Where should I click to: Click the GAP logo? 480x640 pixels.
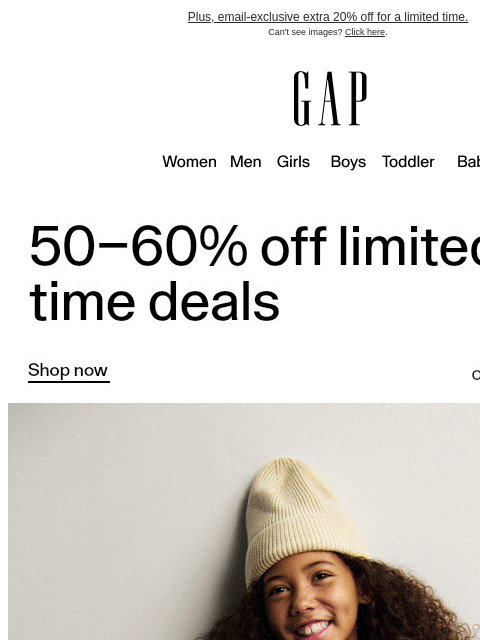coord(330,98)
